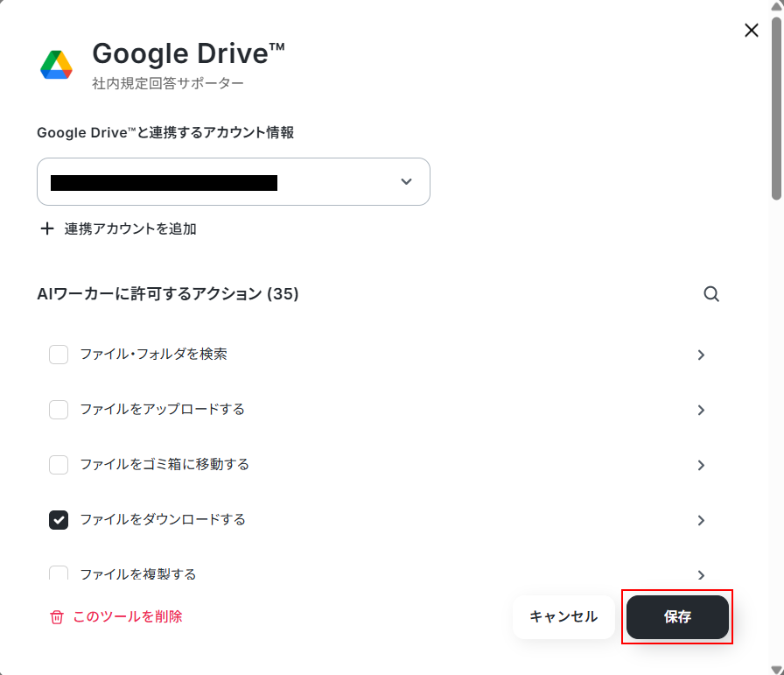Click the scrollbar up arrow
The width and height of the screenshot is (784, 675).
click(776, 6)
